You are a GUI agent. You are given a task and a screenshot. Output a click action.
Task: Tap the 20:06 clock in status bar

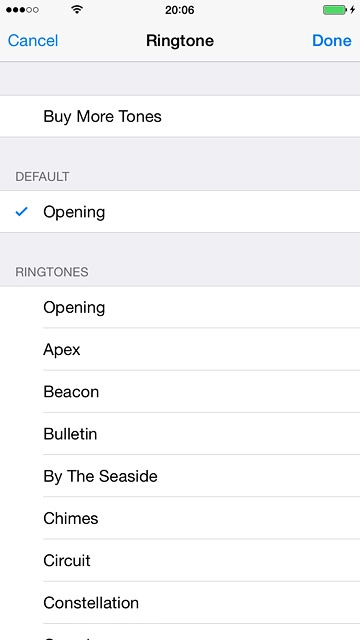pyautogui.click(x=180, y=10)
